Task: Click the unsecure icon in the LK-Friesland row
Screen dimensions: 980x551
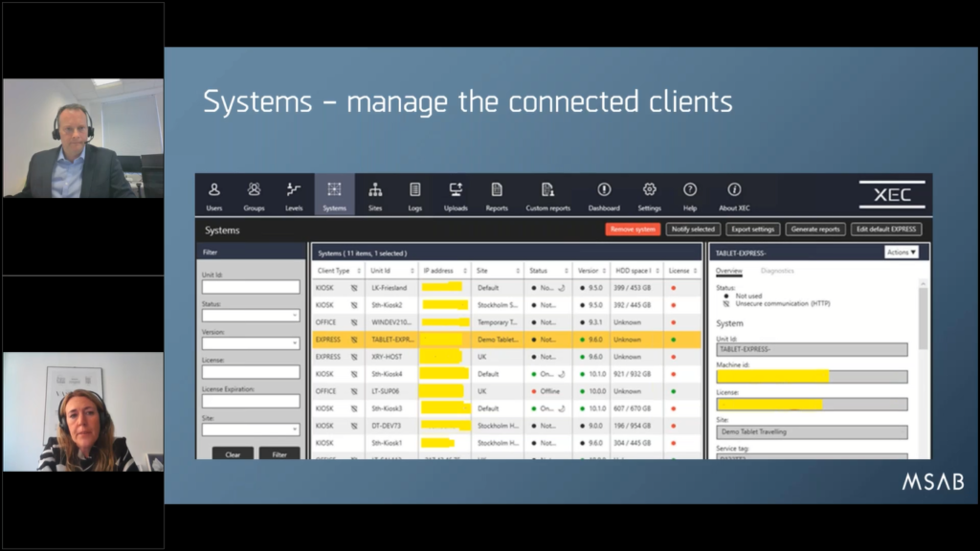Action: pos(354,288)
